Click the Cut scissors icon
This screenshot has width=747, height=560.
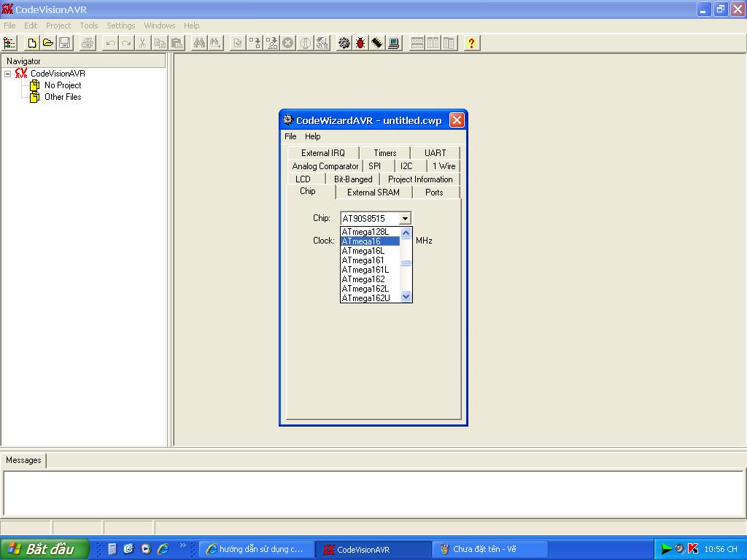(x=142, y=43)
